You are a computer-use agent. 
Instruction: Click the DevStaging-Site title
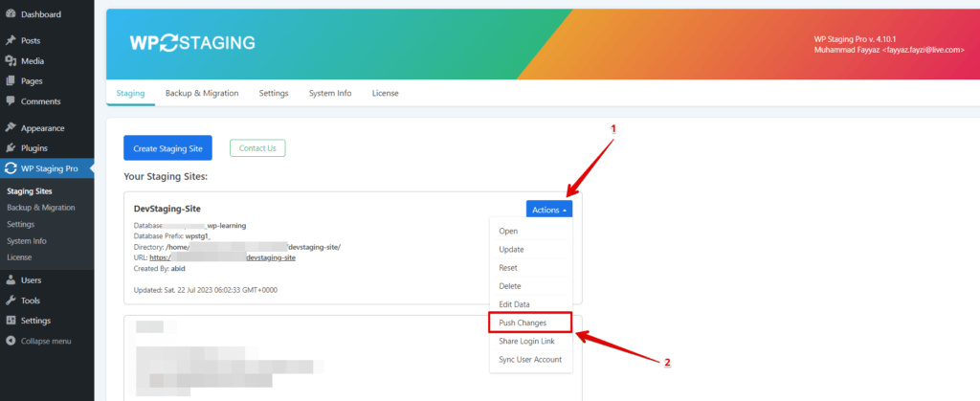pyautogui.click(x=167, y=209)
